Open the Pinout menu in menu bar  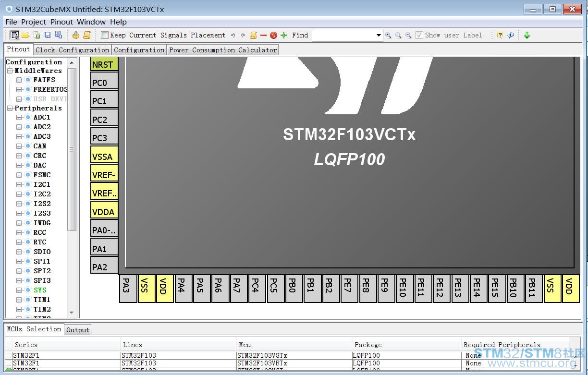pos(61,22)
